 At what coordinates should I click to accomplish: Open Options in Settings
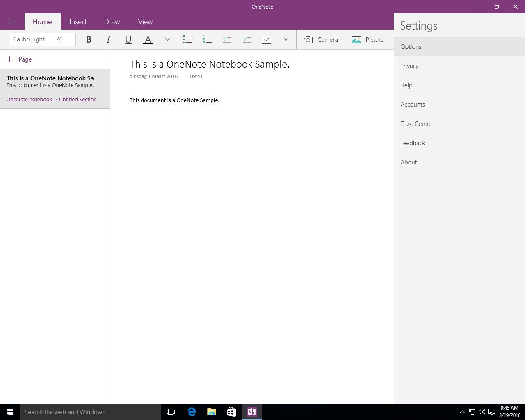(x=459, y=46)
